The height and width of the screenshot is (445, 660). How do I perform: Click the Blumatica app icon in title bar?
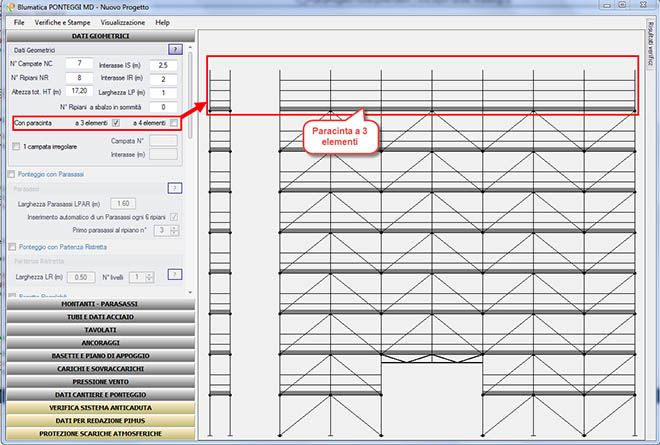pos(7,7)
